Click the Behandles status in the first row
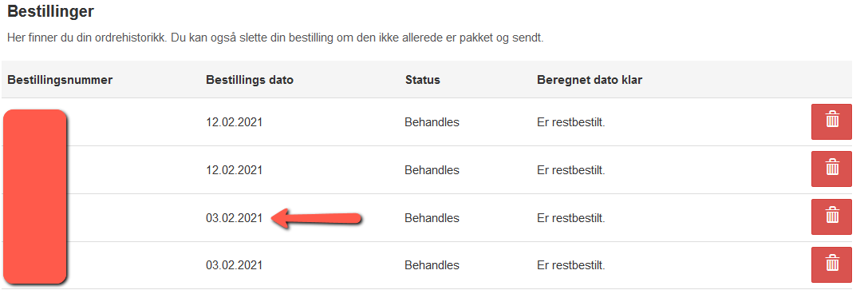This screenshot has width=868, height=298. [x=432, y=122]
